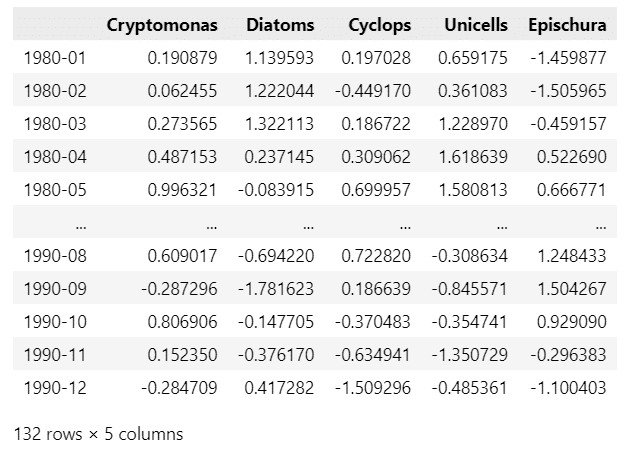641x458 pixels.
Task: Click the Cyclops value -1.509296
Action: [373, 388]
